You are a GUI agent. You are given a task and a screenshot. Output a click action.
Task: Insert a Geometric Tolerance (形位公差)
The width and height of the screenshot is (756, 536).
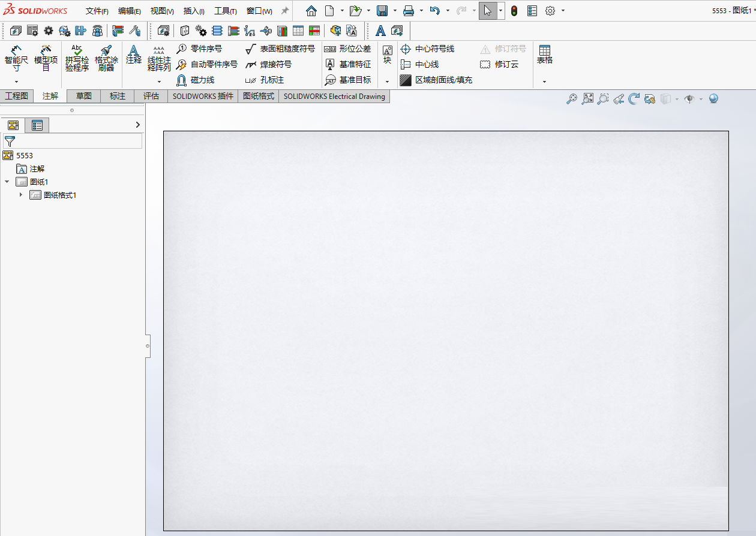click(x=348, y=49)
